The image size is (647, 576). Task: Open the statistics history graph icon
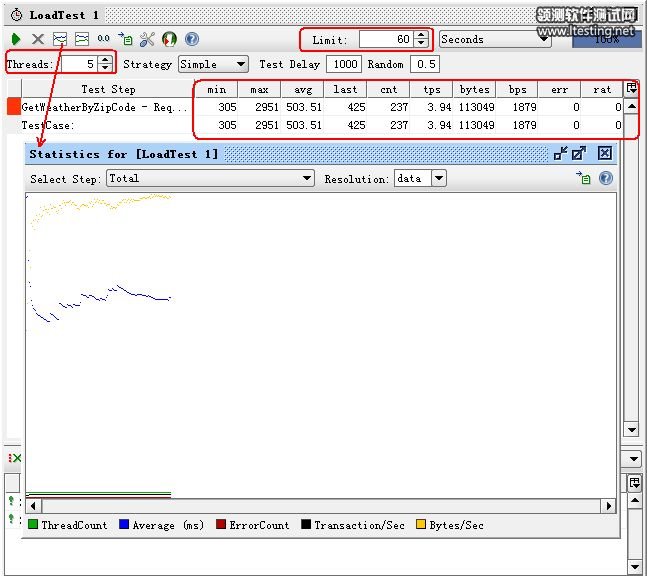82,39
